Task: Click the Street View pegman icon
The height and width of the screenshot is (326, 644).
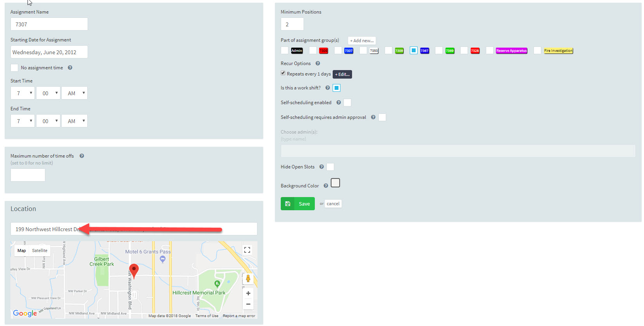Action: 248,278
